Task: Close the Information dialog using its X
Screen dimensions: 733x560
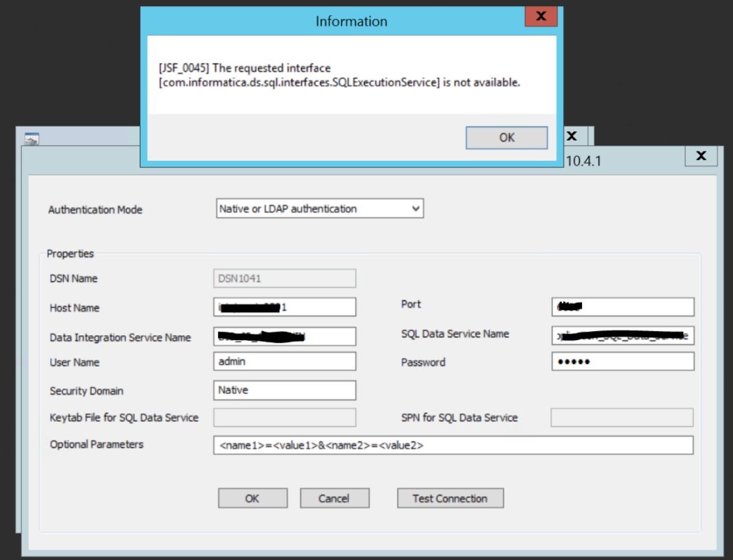Action: coord(541,17)
